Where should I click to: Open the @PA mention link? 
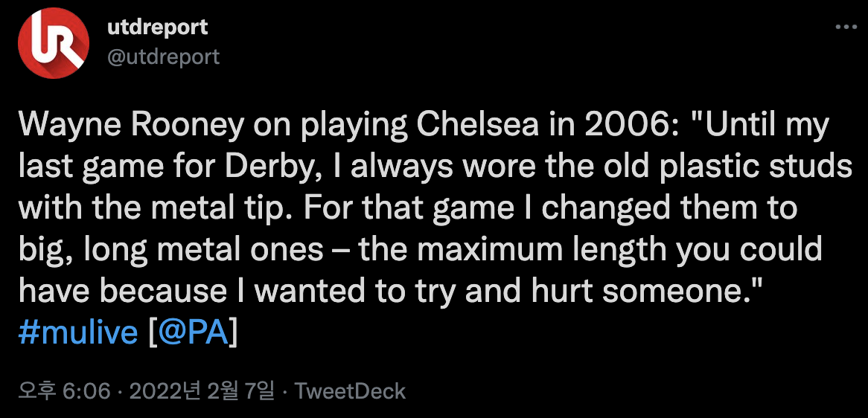tap(192, 332)
